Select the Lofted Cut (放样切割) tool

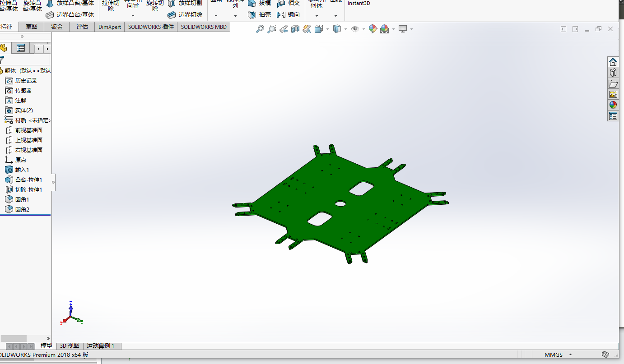(x=185, y=3)
